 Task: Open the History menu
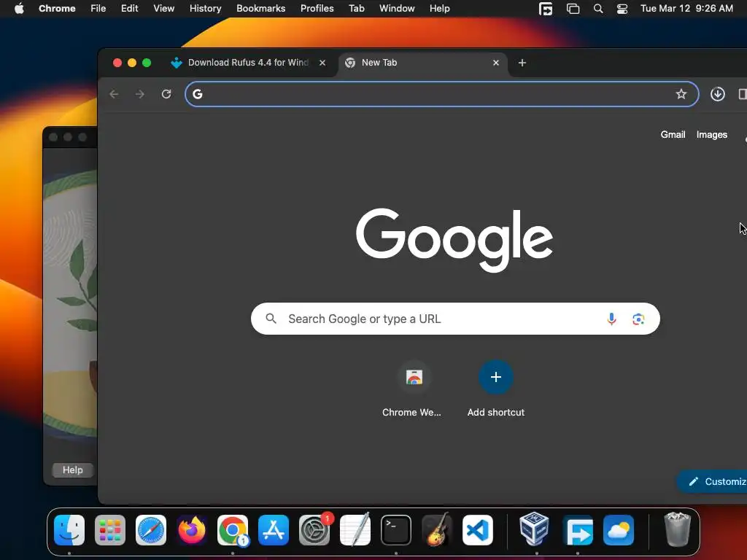(x=205, y=9)
